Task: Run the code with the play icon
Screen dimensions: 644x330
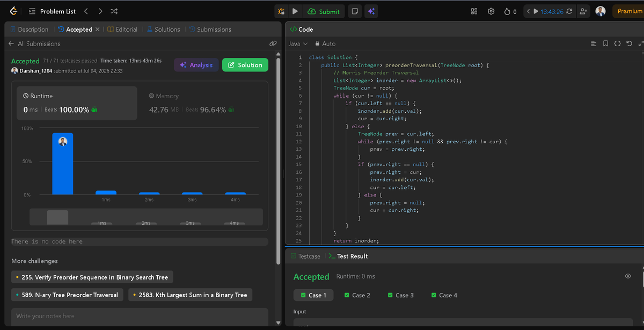Action: click(295, 11)
